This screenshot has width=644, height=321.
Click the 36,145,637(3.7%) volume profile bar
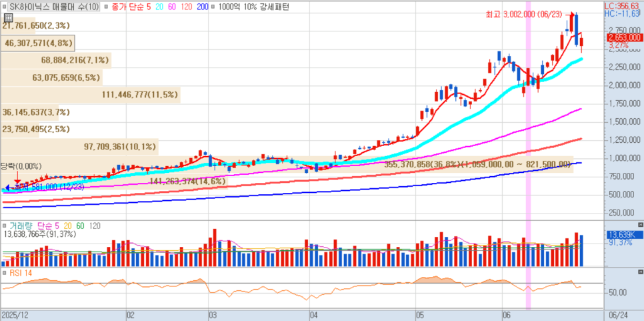29,112
